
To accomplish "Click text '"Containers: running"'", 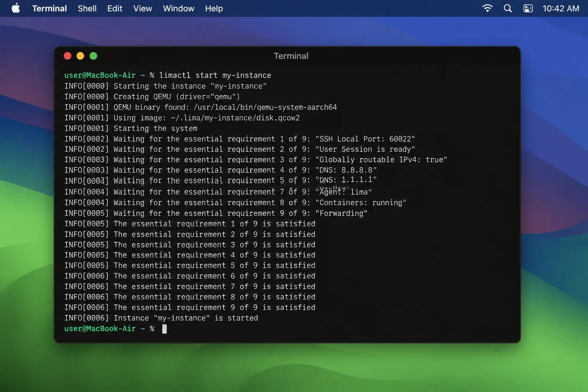I will pyautogui.click(x=361, y=203).
